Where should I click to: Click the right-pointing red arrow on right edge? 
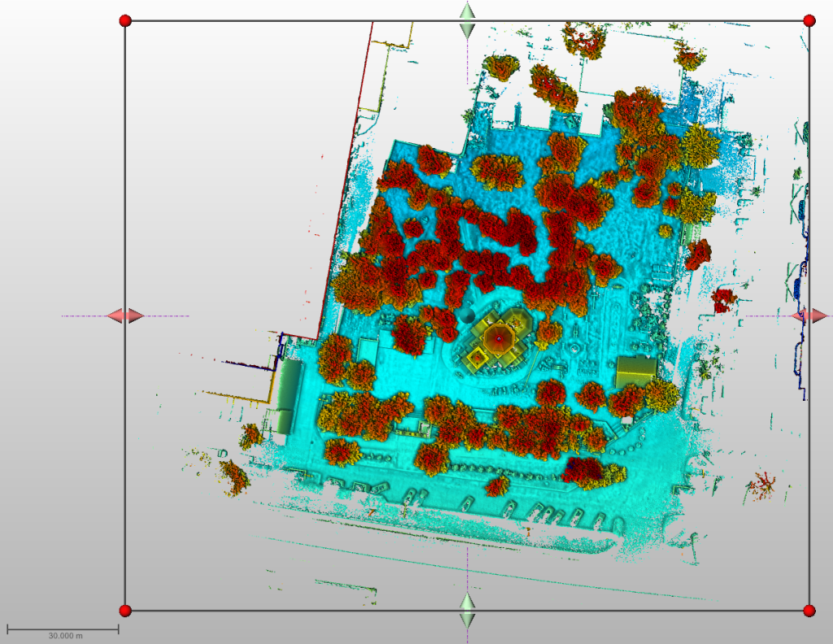(x=819, y=315)
